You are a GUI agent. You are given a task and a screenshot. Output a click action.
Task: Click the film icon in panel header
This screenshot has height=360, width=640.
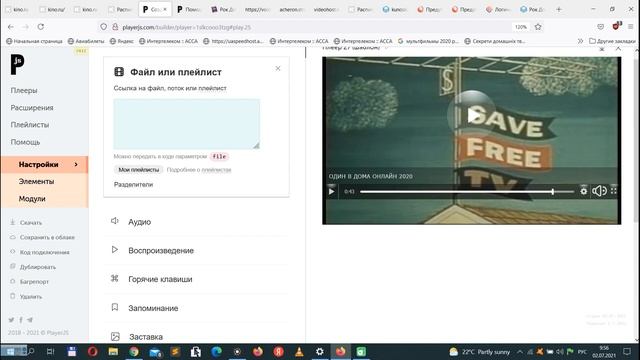(x=119, y=72)
